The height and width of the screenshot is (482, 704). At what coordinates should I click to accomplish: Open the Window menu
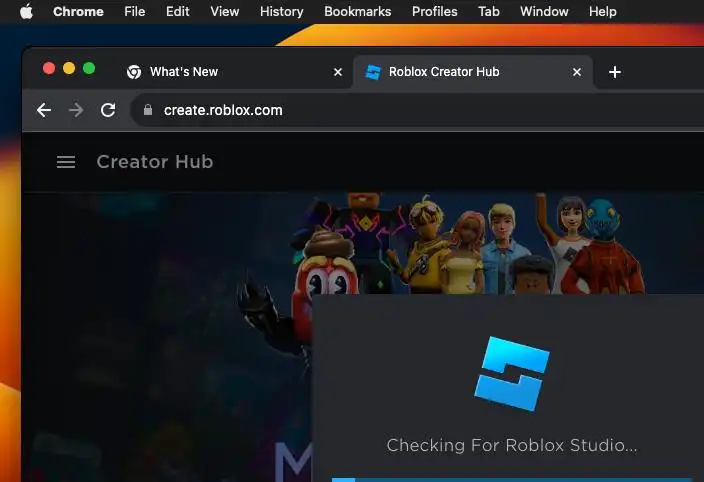(x=544, y=11)
